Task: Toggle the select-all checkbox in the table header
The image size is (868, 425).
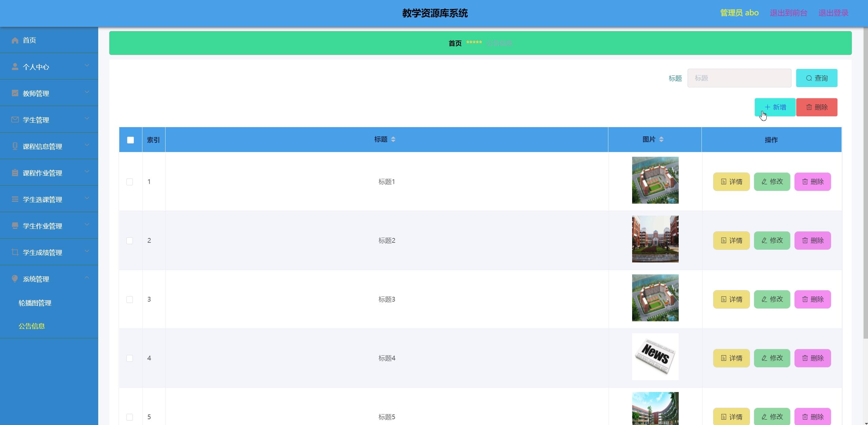Action: click(x=131, y=140)
